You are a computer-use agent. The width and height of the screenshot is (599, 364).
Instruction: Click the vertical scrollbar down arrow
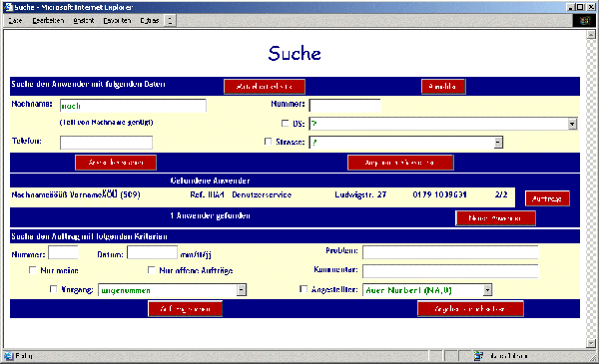pos(591,343)
